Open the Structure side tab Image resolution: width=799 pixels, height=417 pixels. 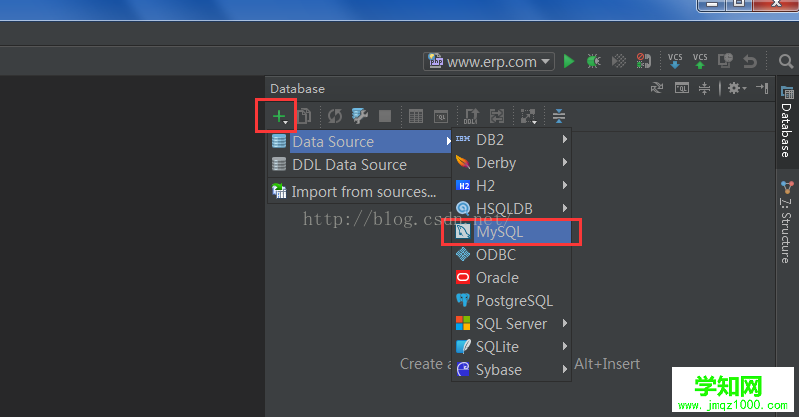pos(787,222)
